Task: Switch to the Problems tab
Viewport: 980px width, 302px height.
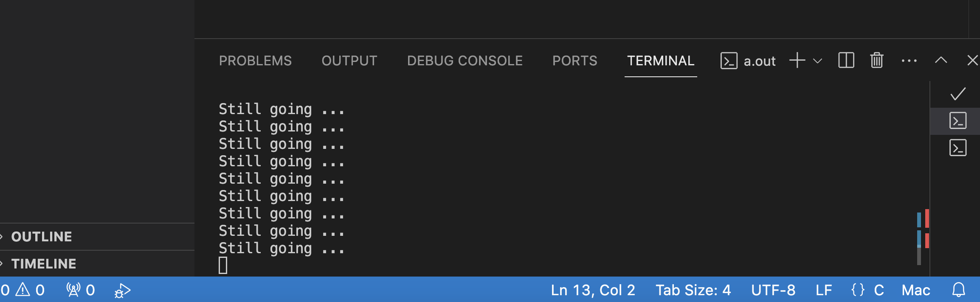Action: (255, 61)
